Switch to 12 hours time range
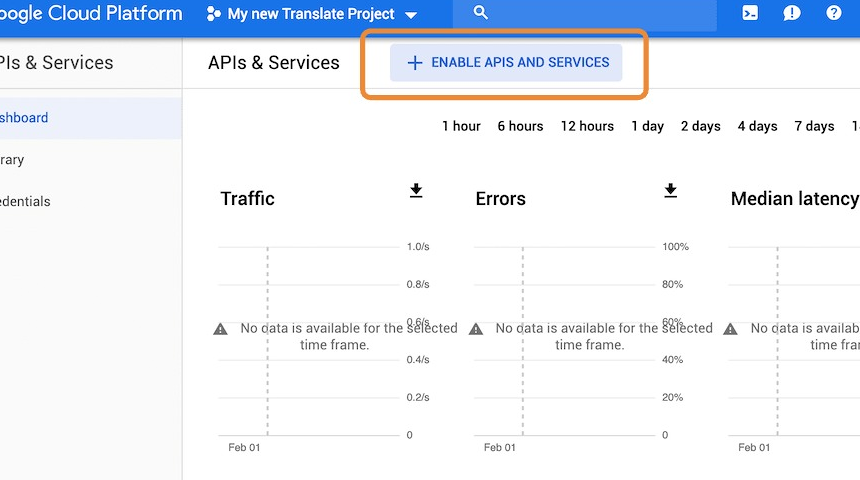The width and height of the screenshot is (860, 480). coord(587,126)
